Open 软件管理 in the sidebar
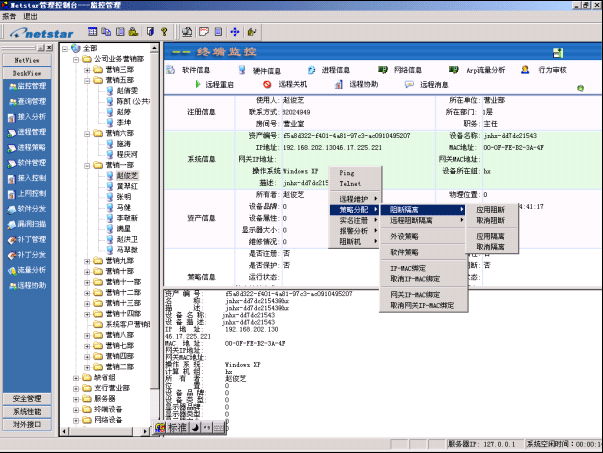 [27, 163]
